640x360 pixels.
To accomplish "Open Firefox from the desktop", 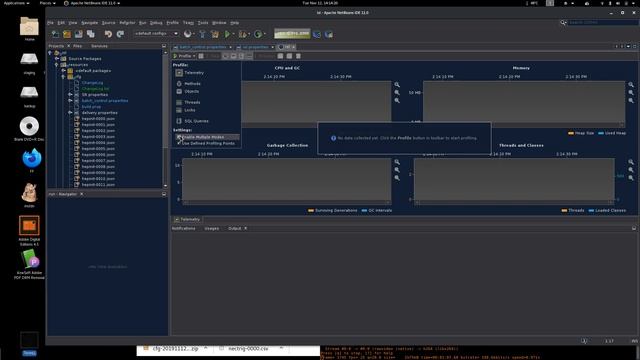I will coord(31,158).
